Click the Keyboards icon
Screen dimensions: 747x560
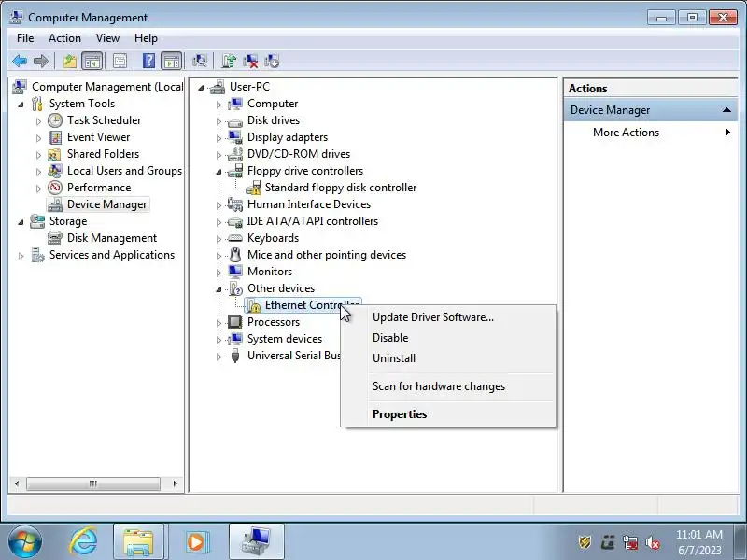click(x=235, y=238)
